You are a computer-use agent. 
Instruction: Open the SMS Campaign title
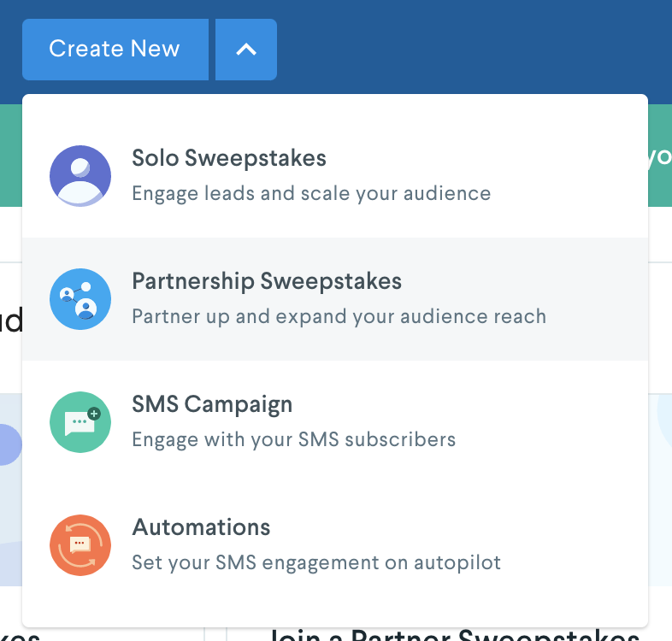click(x=212, y=404)
